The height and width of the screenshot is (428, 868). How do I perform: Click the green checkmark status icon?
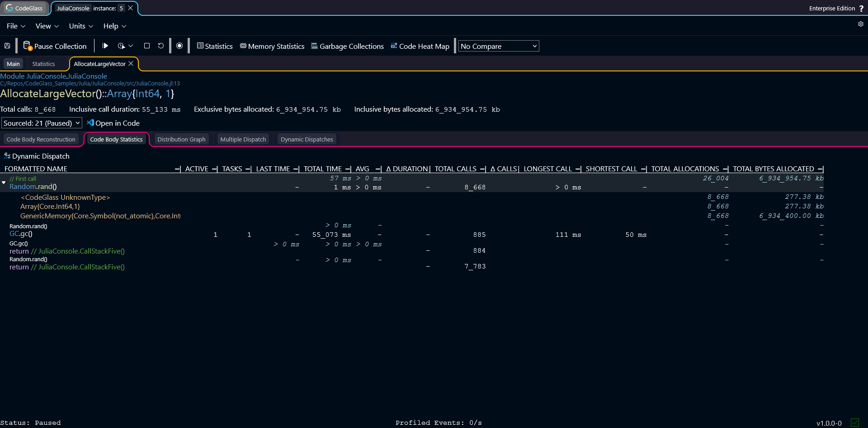tap(854, 423)
